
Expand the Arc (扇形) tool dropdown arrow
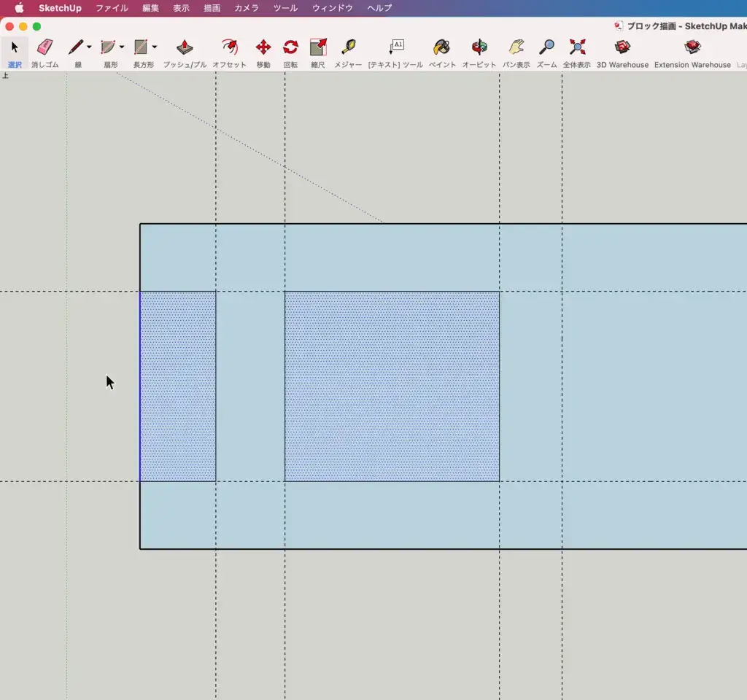(122, 47)
